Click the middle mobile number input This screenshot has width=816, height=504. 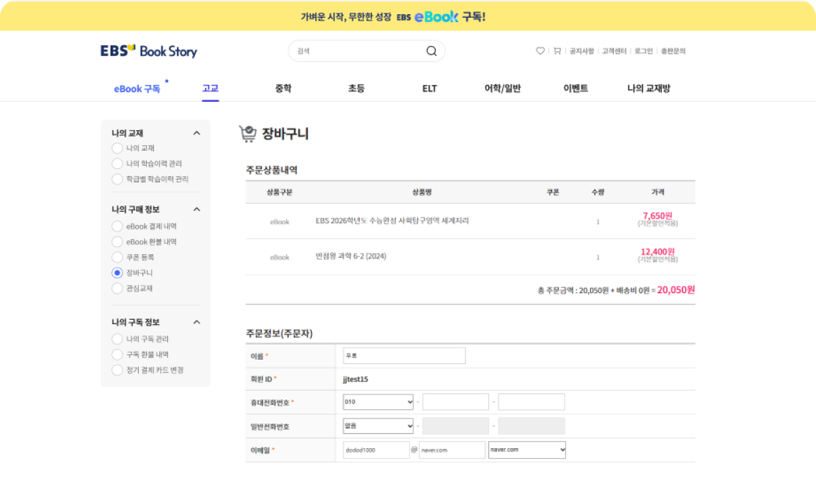click(455, 402)
